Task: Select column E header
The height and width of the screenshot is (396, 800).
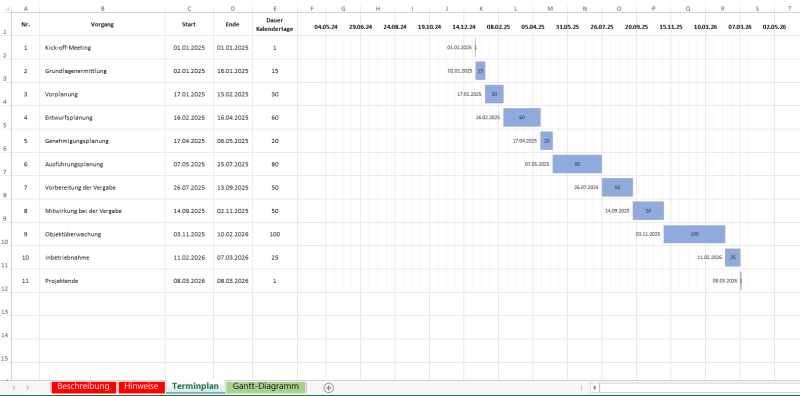Action: (x=274, y=9)
